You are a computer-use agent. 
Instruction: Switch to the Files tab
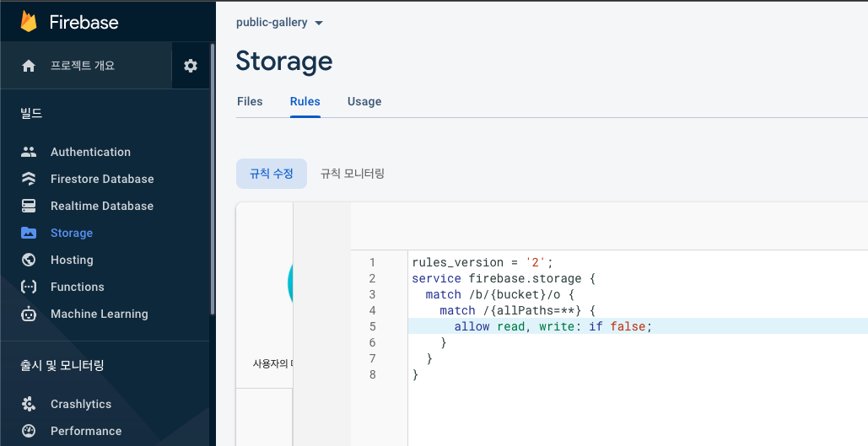click(x=250, y=101)
